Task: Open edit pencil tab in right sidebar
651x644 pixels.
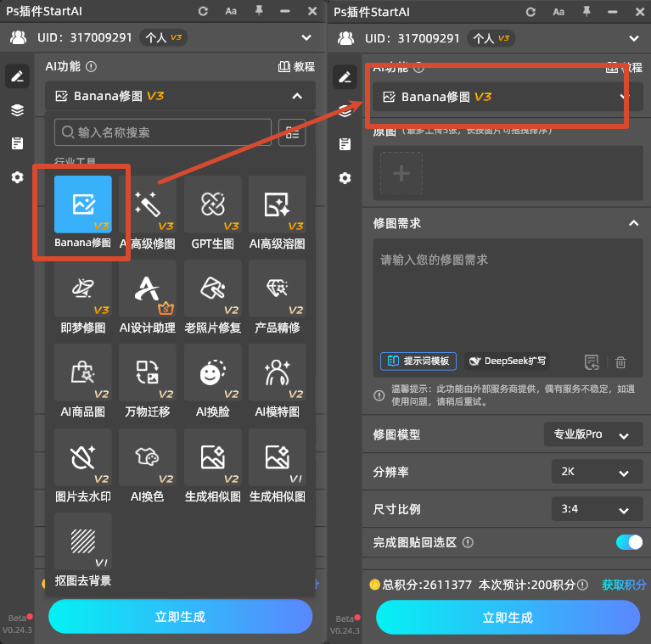Action: tap(345, 77)
